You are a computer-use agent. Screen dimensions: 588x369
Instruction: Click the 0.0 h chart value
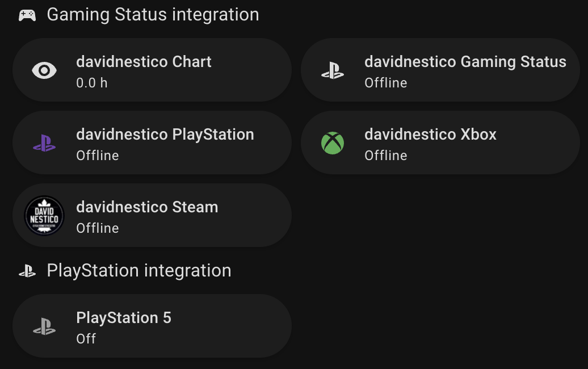(x=92, y=83)
